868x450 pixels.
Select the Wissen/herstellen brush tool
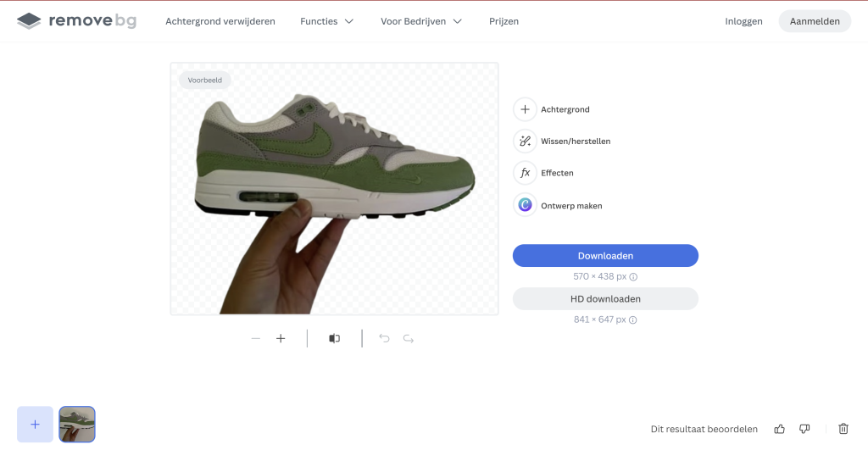[525, 141]
